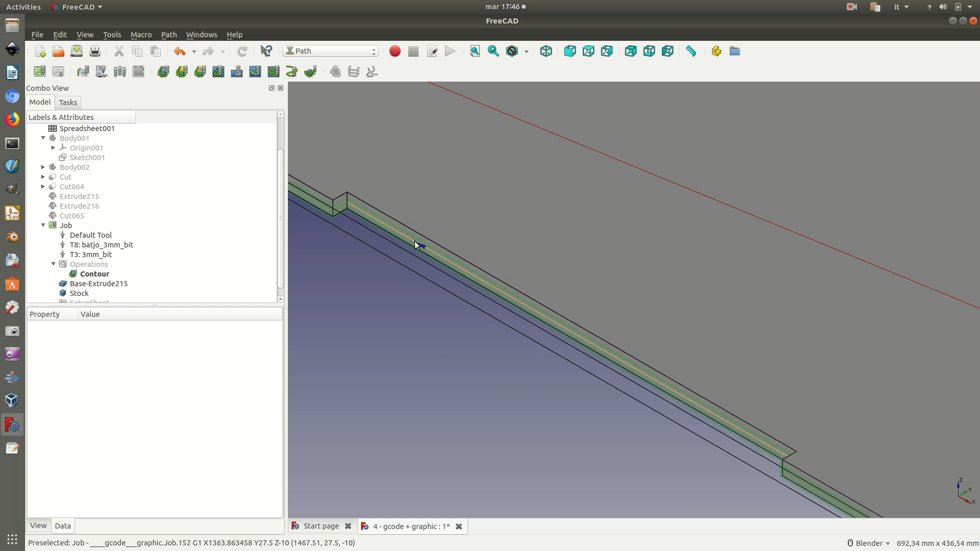This screenshot has height=551, width=980.
Task: Select the Stock item in tree
Action: pyautogui.click(x=79, y=293)
